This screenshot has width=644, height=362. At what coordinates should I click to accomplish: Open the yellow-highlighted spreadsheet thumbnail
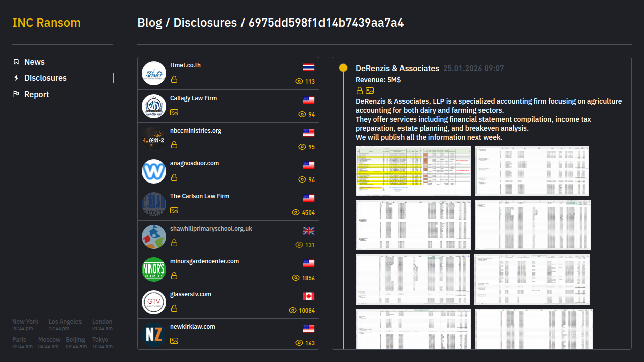(413, 171)
